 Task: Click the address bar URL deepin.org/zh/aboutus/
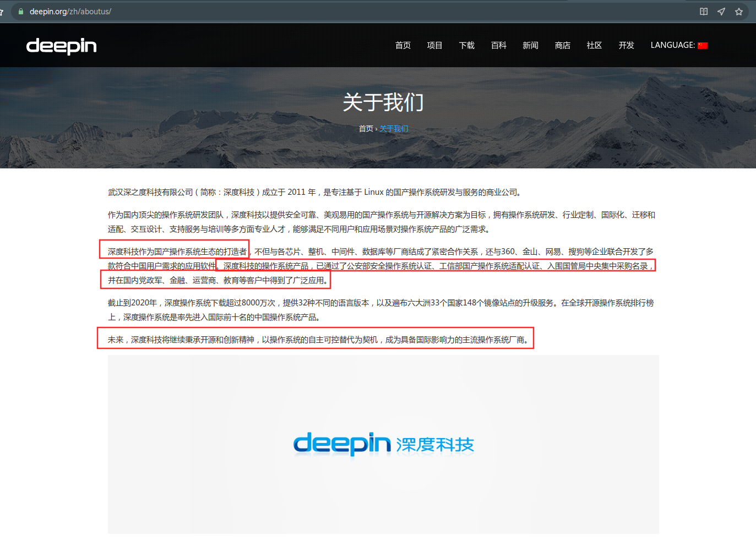[x=70, y=12]
